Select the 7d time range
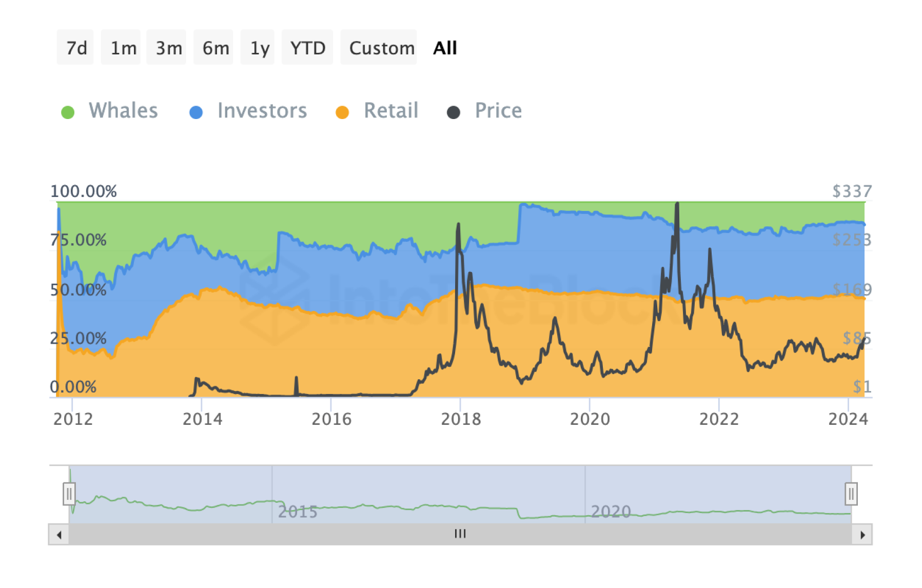Image resolution: width=922 pixels, height=588 pixels. click(x=75, y=47)
